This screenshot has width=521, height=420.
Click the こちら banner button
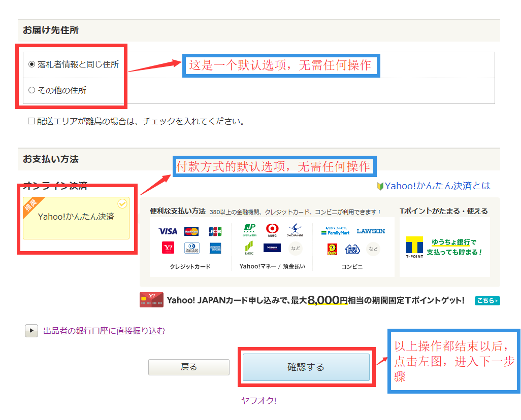(x=487, y=301)
